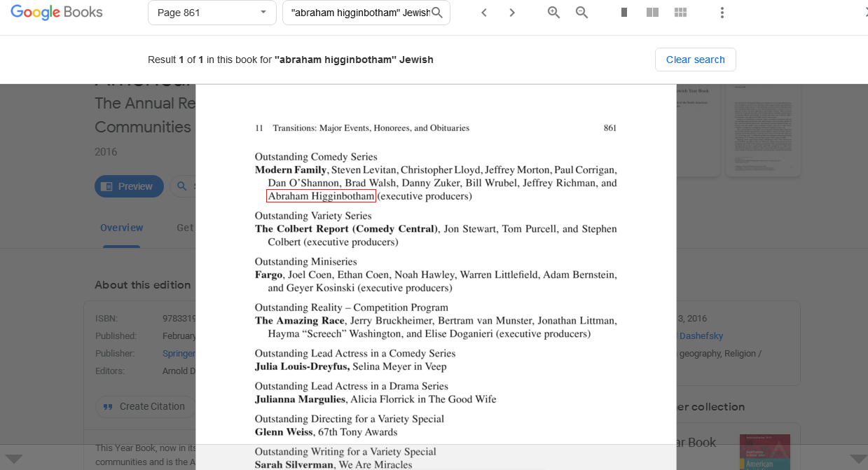Switch to single page view
Viewport: 868px width, 470px height.
click(x=624, y=13)
